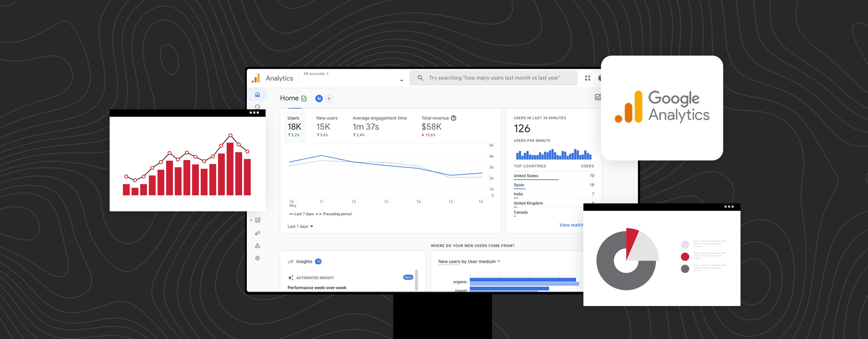
Task: Select the Users metric tab
Action: pyautogui.click(x=294, y=126)
